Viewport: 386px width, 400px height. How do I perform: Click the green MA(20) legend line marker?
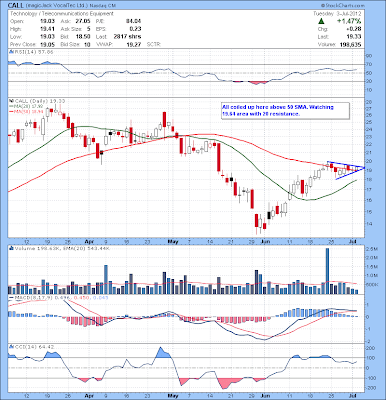click(x=10, y=106)
